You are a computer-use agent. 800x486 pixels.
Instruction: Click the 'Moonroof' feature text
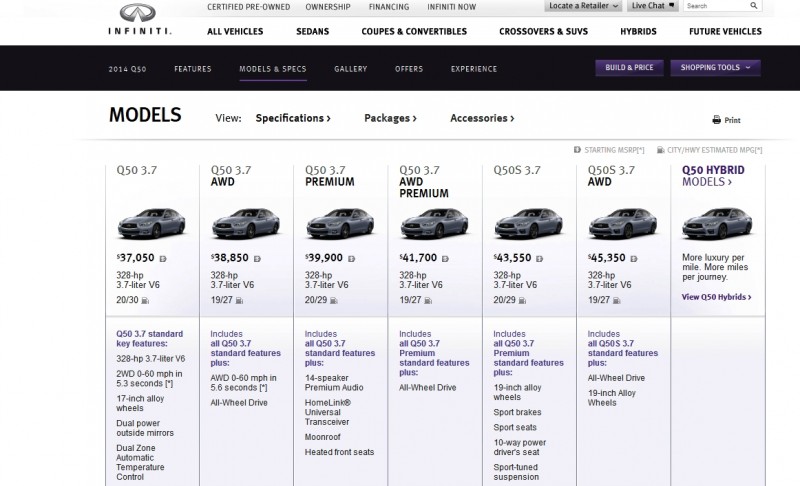(322, 438)
